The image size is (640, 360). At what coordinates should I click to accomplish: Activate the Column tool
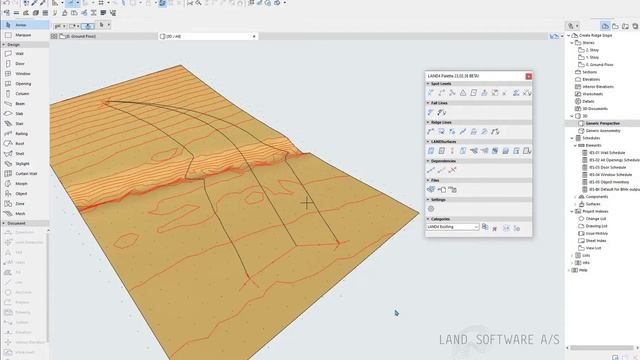(x=24, y=93)
